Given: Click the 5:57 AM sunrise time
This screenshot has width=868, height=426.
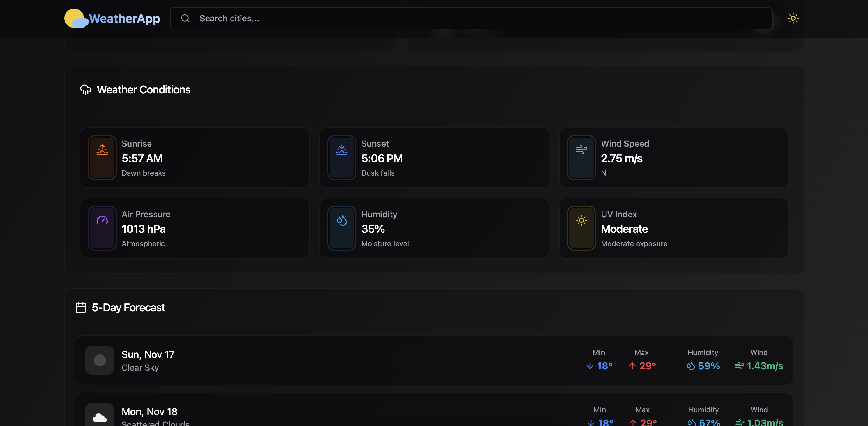Looking at the screenshot, I should (142, 159).
